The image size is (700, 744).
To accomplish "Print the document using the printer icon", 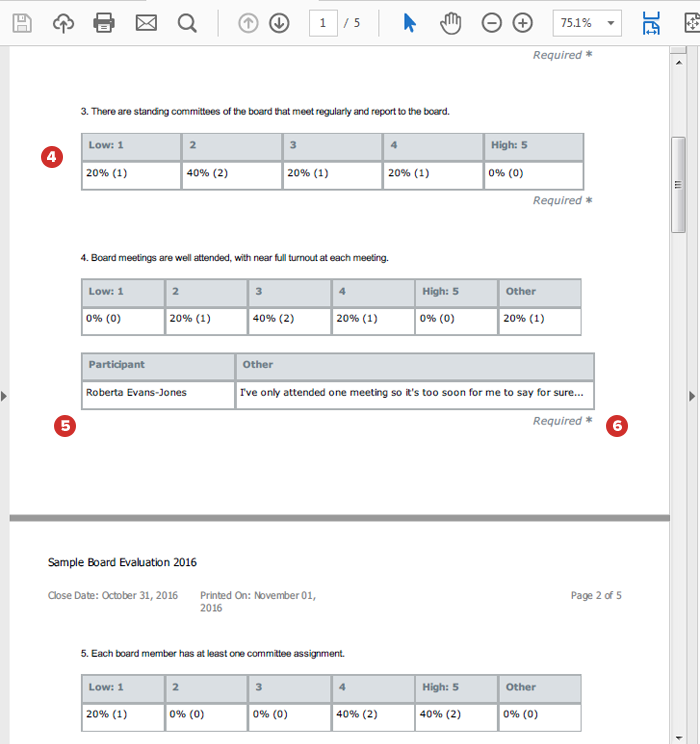I will point(104,23).
